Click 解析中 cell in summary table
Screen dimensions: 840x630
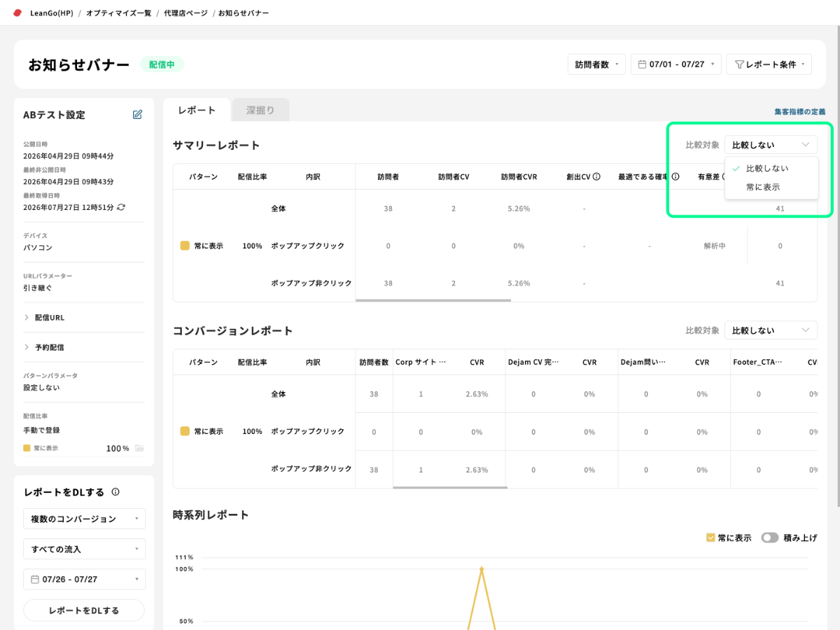(715, 246)
